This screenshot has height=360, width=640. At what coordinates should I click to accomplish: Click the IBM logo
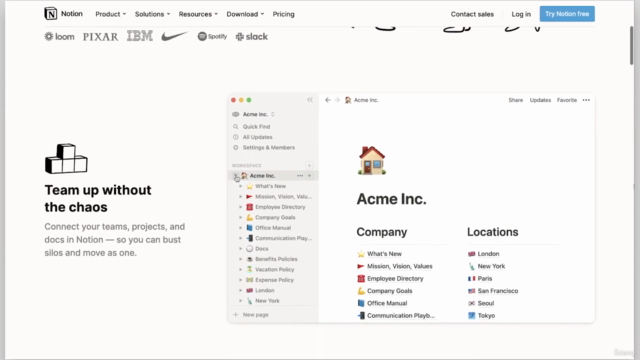click(140, 36)
